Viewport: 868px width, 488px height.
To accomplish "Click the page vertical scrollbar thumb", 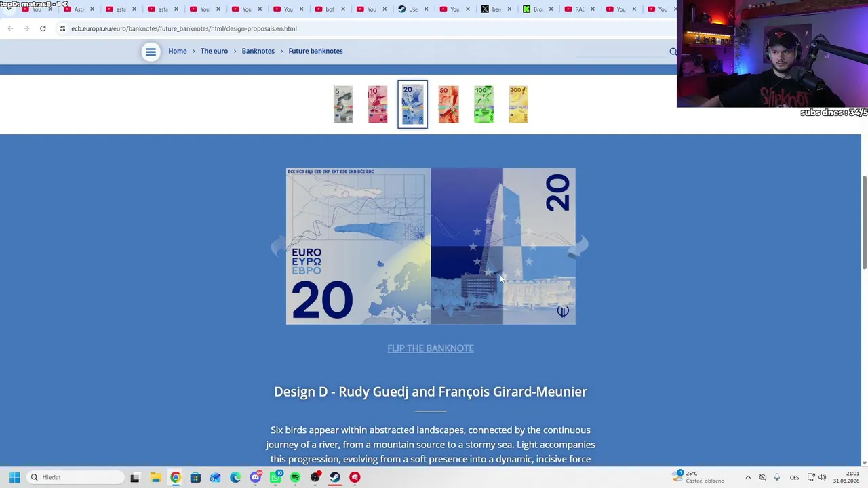I will coord(865,223).
